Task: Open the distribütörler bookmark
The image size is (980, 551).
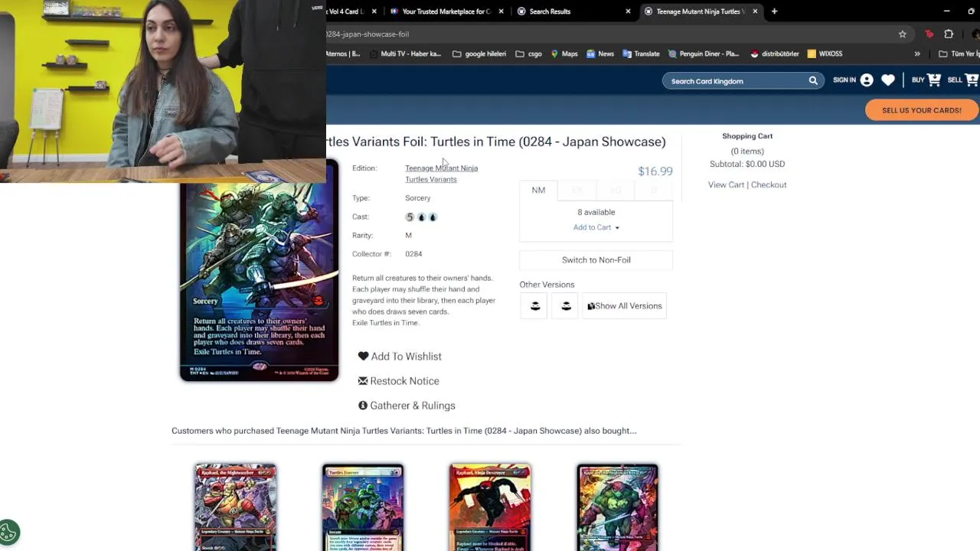Action: [x=775, y=54]
